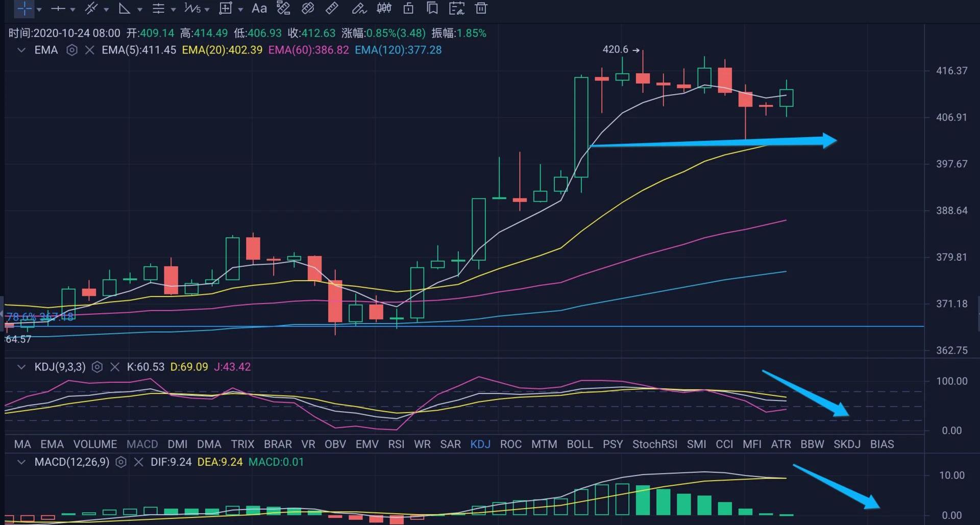
Task: Open Elliott wave tool dropdown
Action: (207, 10)
